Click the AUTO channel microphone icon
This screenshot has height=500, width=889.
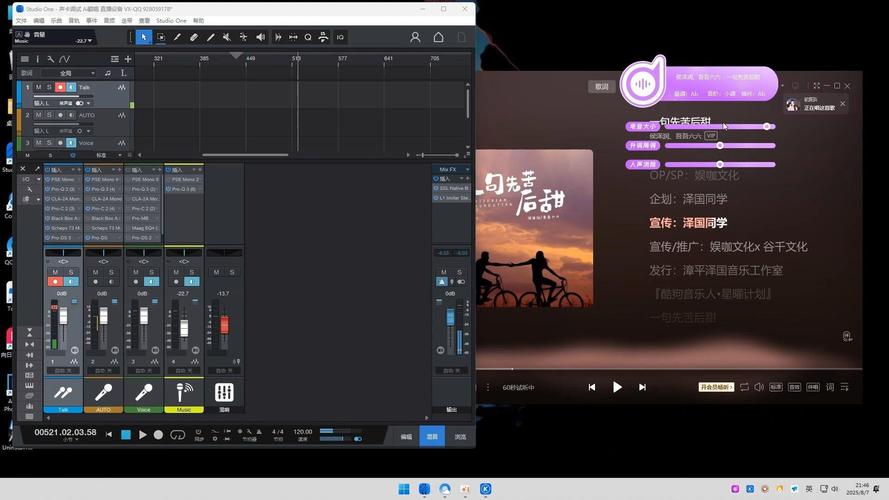(103, 392)
